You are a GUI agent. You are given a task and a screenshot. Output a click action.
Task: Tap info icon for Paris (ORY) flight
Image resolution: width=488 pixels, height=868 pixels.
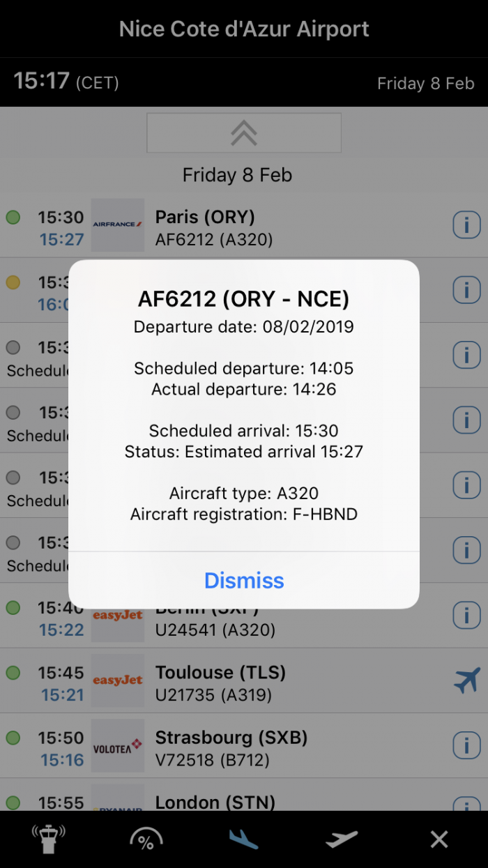[x=466, y=224]
